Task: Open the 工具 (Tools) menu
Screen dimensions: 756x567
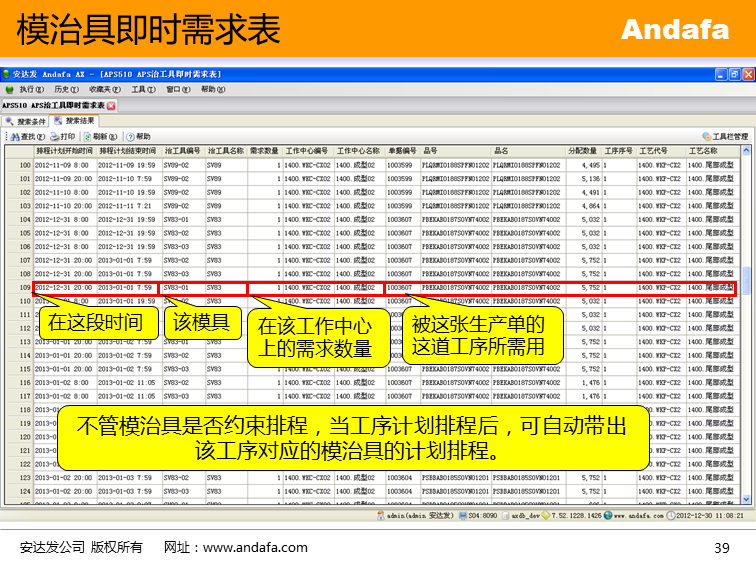Action: [x=142, y=89]
